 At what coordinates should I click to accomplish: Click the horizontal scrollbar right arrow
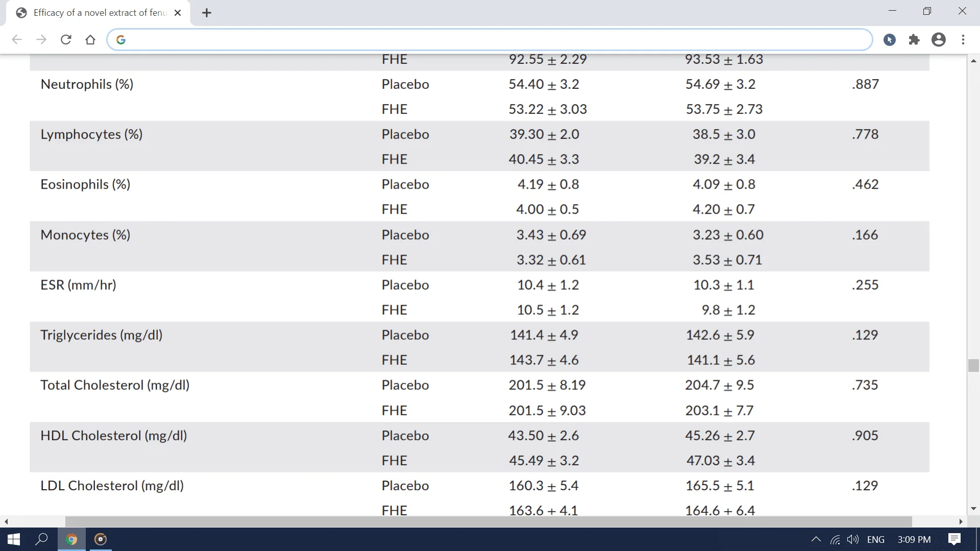(961, 521)
